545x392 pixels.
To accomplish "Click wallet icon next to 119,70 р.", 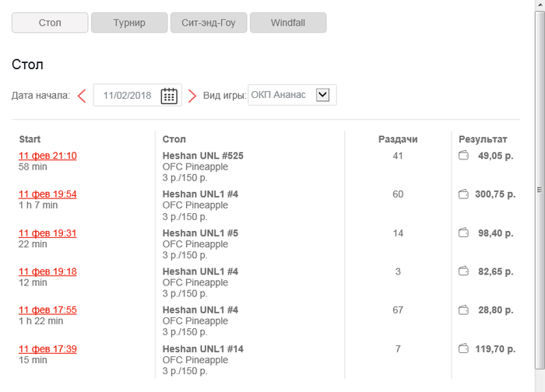I will pos(463,348).
